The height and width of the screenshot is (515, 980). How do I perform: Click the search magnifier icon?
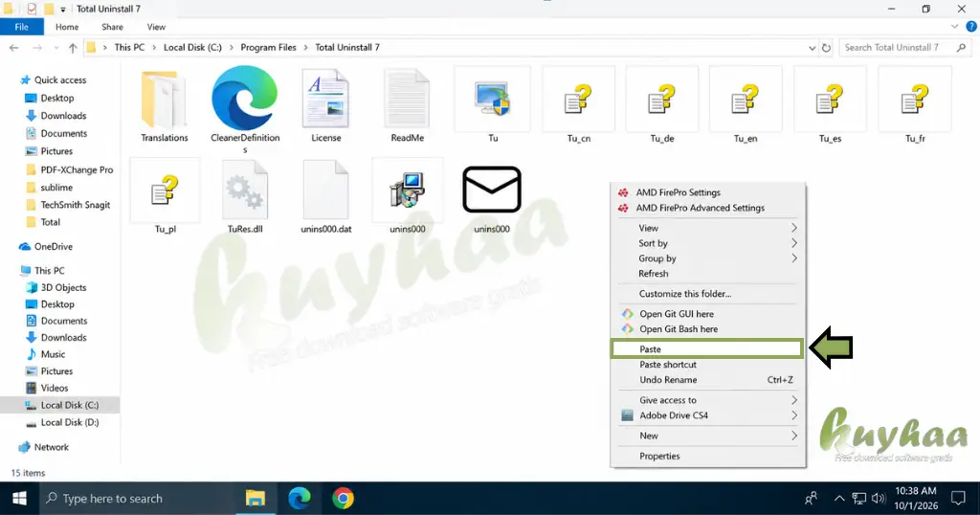tap(961, 48)
